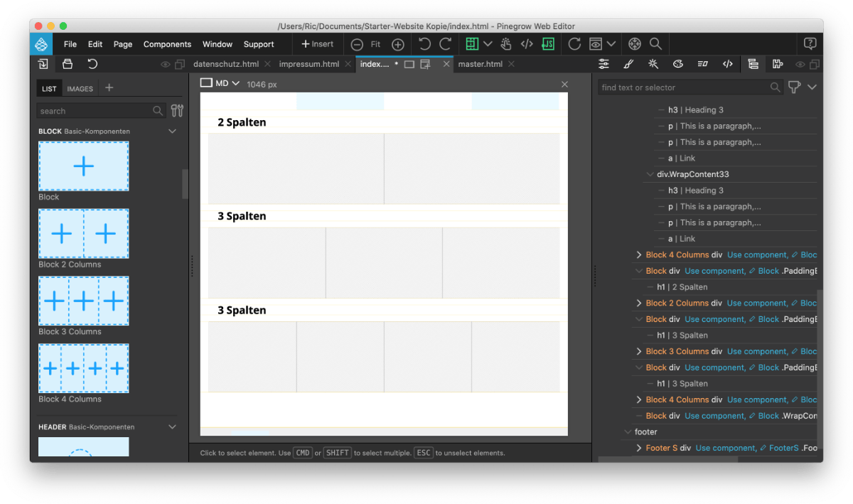Click the Insert button
Viewport: 853px width, 504px height.
click(x=317, y=44)
